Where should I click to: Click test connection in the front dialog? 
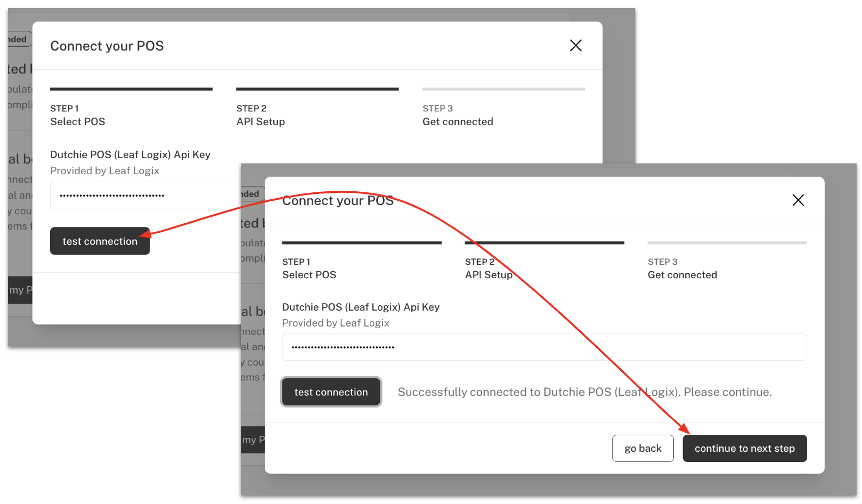pyautogui.click(x=331, y=392)
